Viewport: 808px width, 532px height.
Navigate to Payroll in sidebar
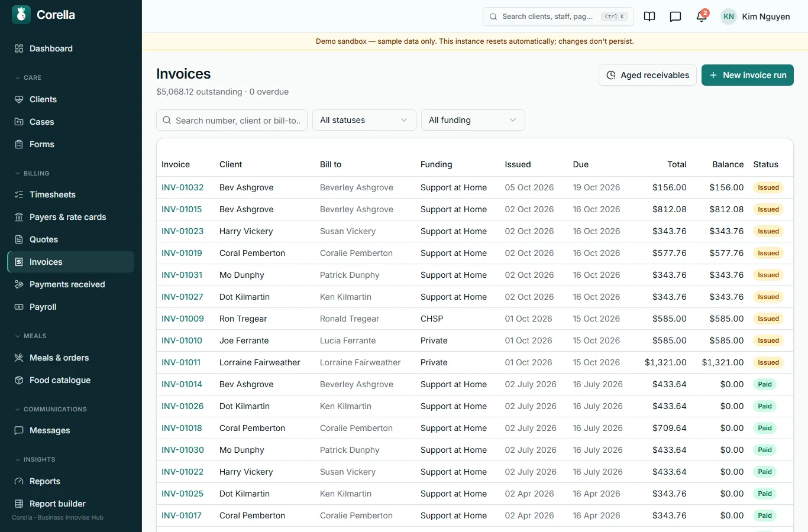pyautogui.click(x=71, y=307)
